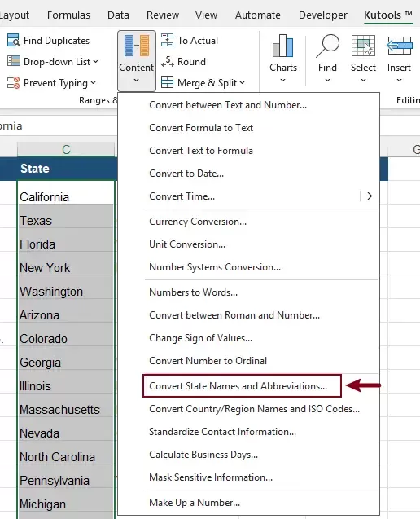Select the Pennsylvania cell
Viewport: 420px width, 519px height.
click(66, 477)
